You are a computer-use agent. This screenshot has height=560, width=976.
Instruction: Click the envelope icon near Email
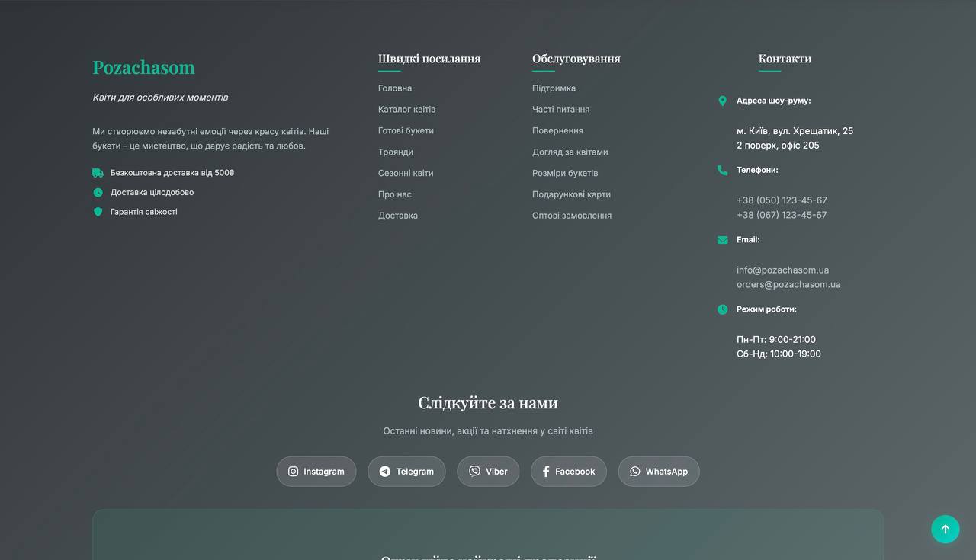tap(722, 240)
